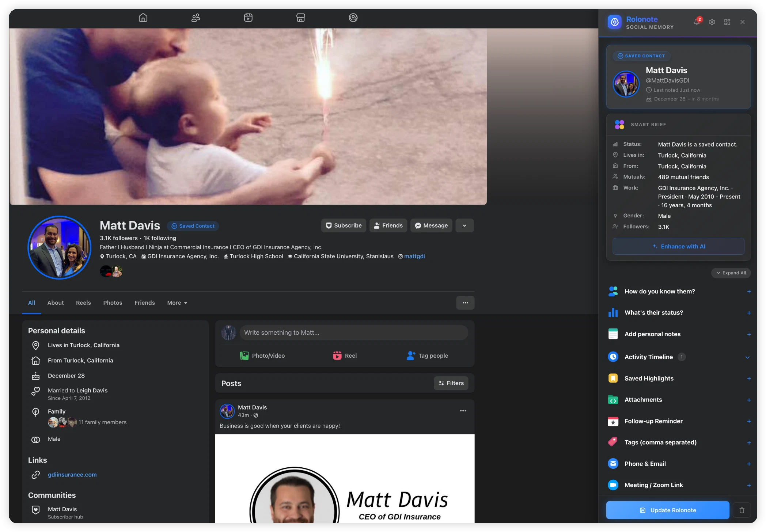
Task: Click the Photo/video icon in composer
Action: point(244,356)
